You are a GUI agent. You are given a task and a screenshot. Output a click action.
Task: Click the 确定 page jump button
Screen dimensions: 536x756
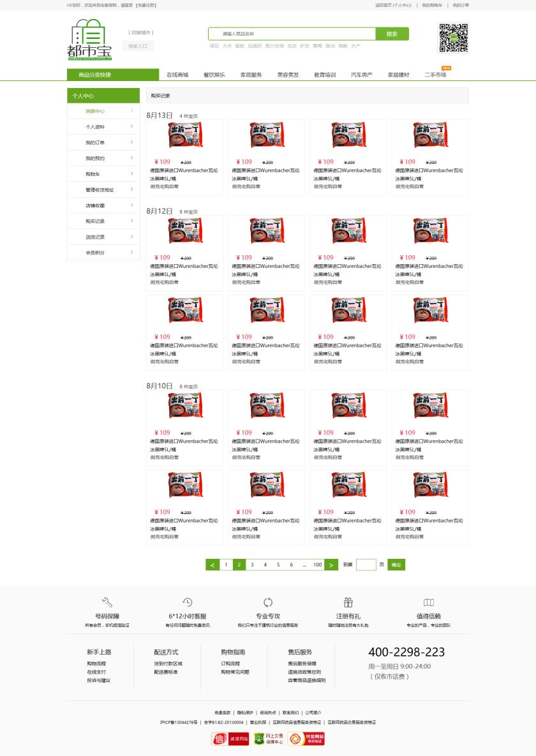click(396, 565)
